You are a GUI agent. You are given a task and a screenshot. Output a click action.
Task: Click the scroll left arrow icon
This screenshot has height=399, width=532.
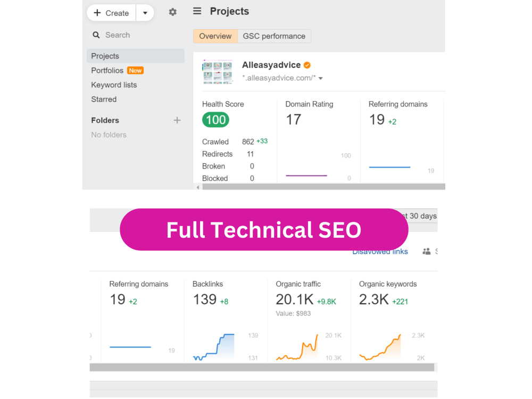point(198,187)
